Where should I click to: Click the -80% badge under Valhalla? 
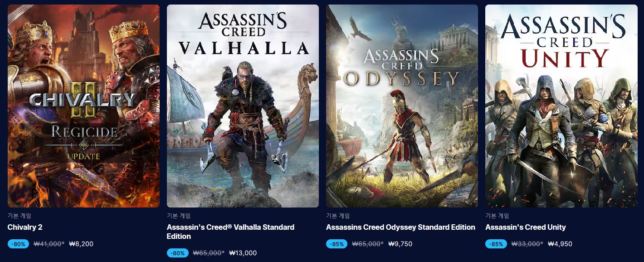178,253
